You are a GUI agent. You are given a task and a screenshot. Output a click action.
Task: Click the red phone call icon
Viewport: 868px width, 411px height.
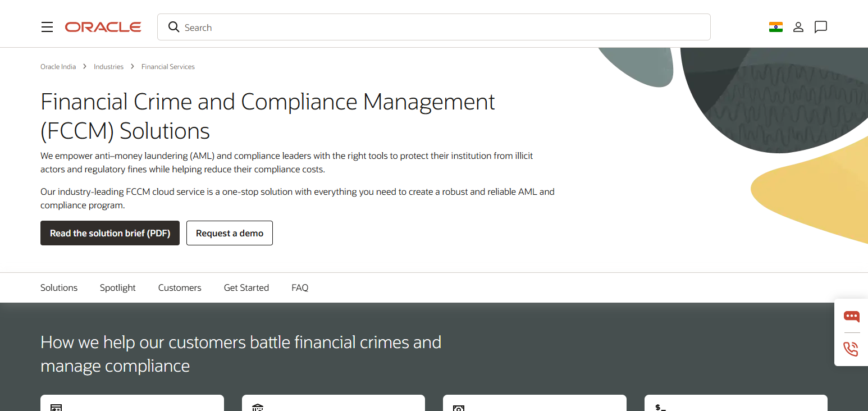point(851,349)
